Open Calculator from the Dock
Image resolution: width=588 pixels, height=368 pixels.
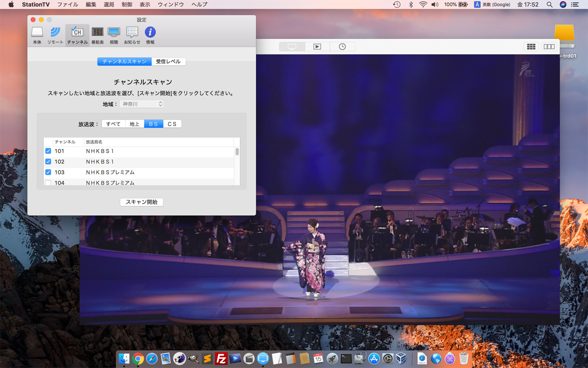pyautogui.click(x=290, y=359)
